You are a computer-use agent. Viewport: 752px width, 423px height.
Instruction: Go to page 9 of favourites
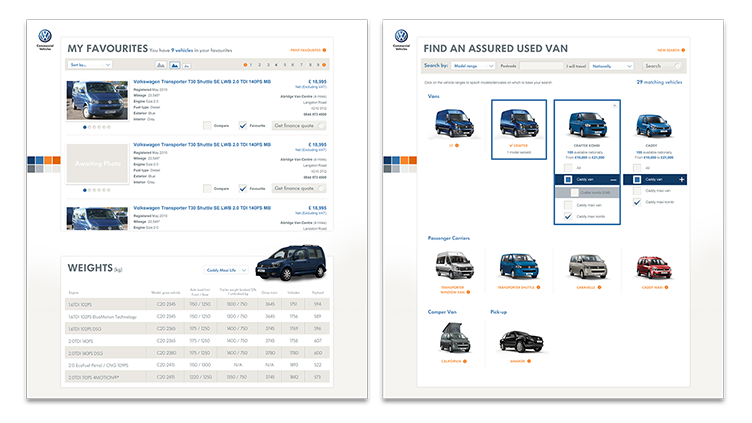tap(317, 65)
